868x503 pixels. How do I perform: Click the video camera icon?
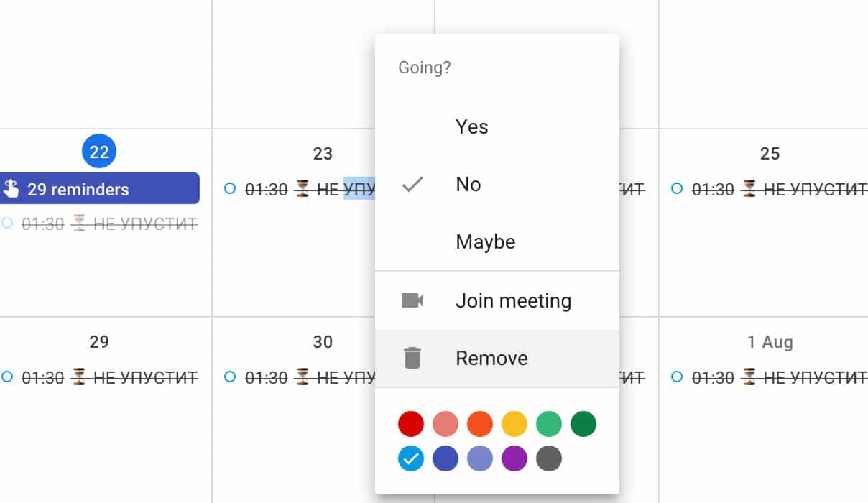click(412, 300)
